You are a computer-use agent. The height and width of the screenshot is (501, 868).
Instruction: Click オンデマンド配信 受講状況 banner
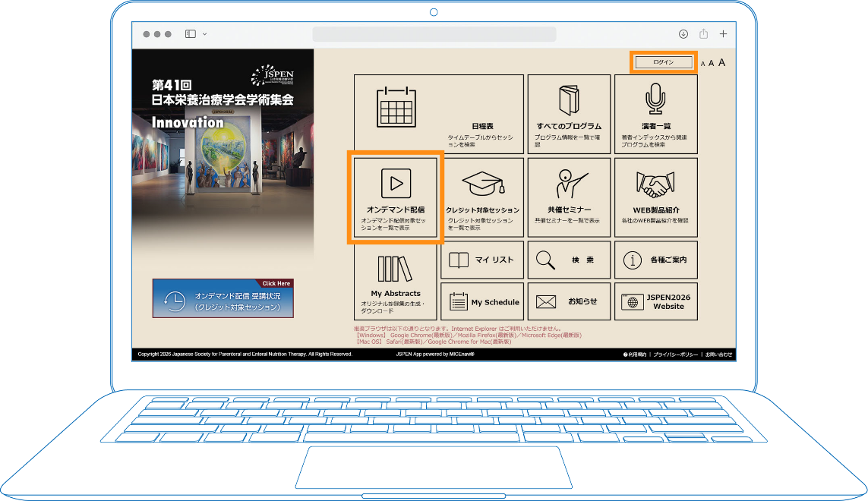point(223,298)
